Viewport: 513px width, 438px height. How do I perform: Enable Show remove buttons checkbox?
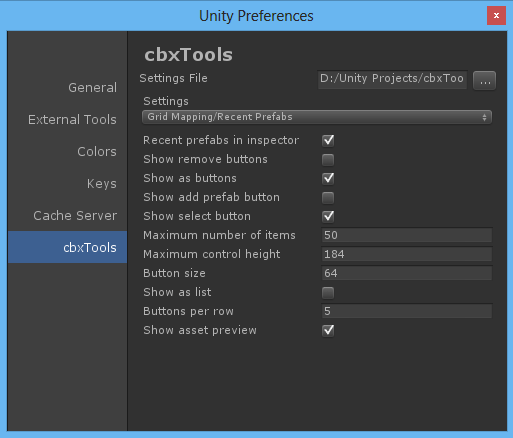point(328,160)
